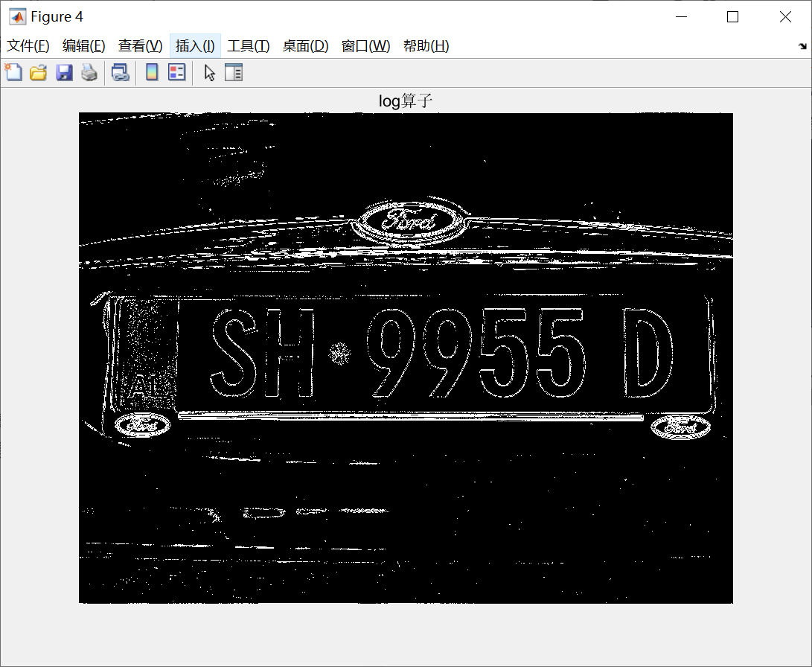Viewport: 812px width, 667px height.
Task: Insert a colorbar using the Colorbar icon
Action: [x=151, y=72]
